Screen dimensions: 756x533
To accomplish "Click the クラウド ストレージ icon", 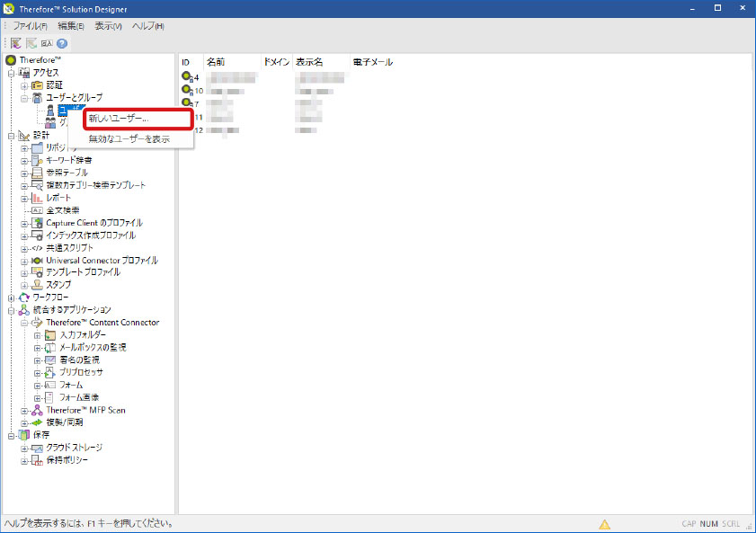I will (x=37, y=448).
